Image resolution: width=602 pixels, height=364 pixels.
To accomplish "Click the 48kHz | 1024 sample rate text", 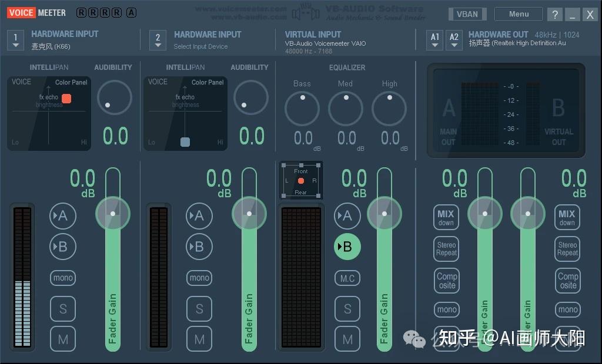I will [557, 35].
